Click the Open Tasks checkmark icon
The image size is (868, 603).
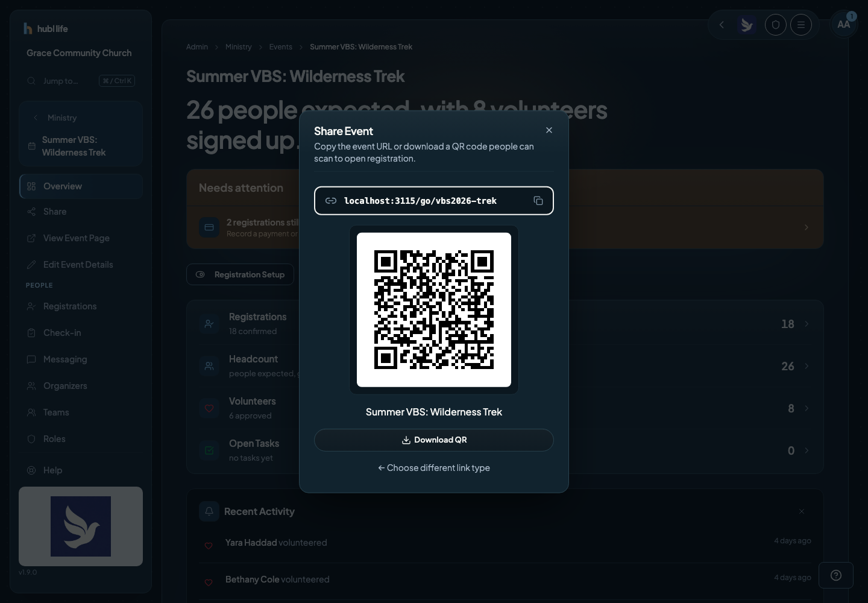[209, 450]
